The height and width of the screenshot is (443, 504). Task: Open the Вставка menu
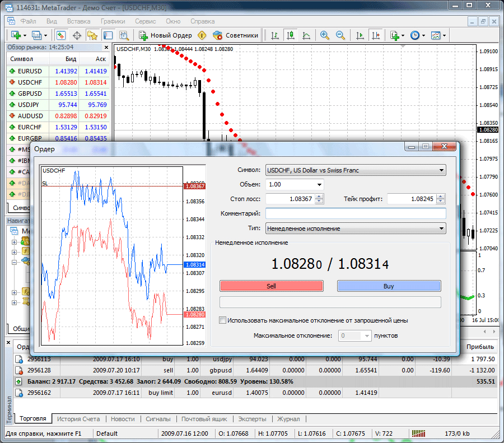(79, 21)
